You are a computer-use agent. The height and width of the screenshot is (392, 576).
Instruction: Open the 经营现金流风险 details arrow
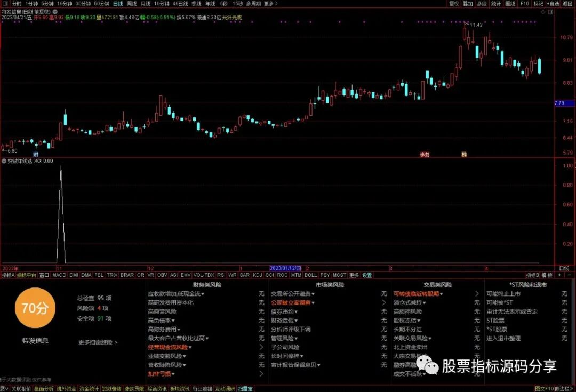pyautogui.click(x=261, y=347)
